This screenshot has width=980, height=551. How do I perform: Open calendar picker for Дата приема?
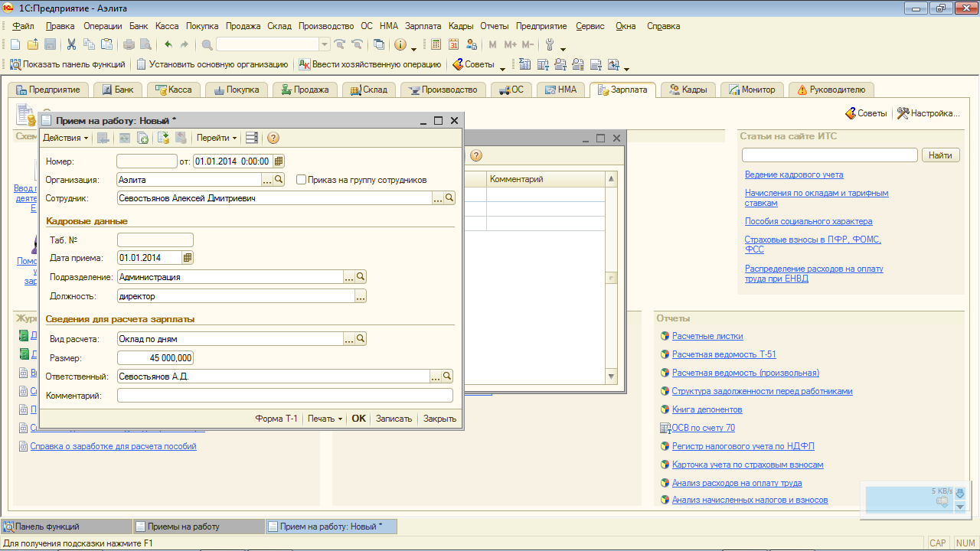[188, 258]
